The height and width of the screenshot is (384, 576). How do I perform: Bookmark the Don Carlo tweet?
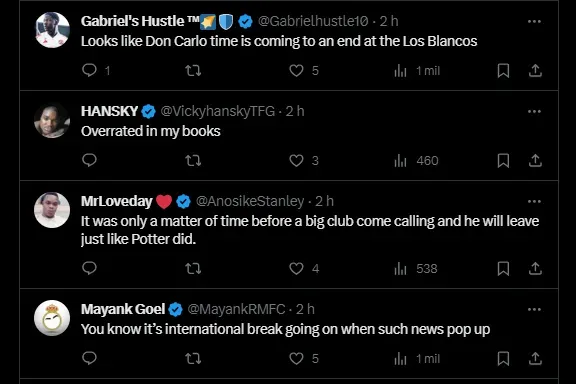pos(503,70)
